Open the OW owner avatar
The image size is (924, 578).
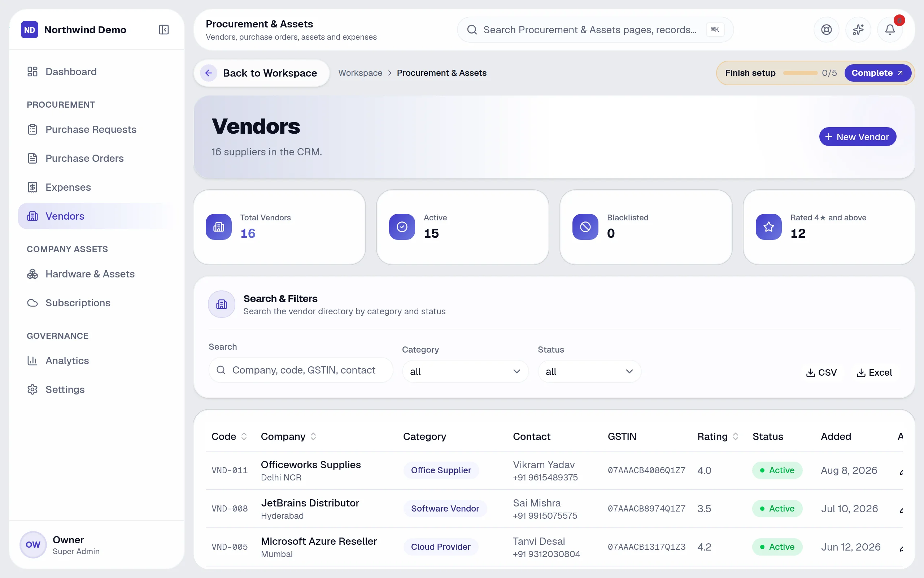[33, 544]
